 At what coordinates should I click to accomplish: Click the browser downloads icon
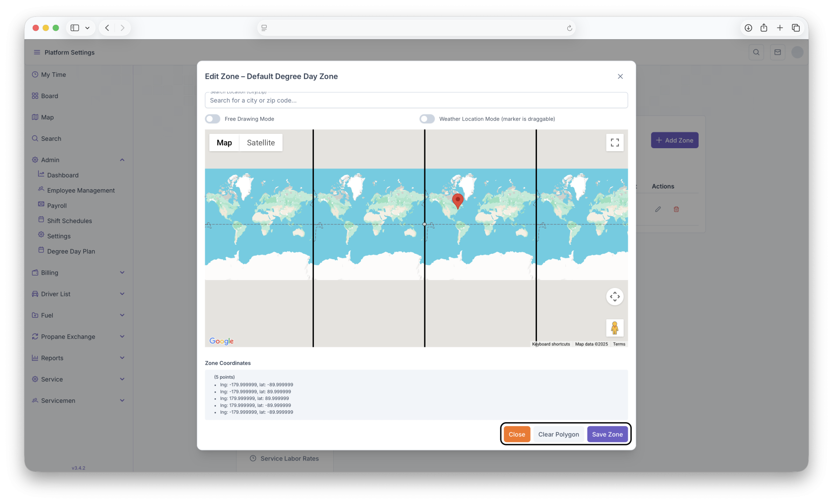[748, 28]
